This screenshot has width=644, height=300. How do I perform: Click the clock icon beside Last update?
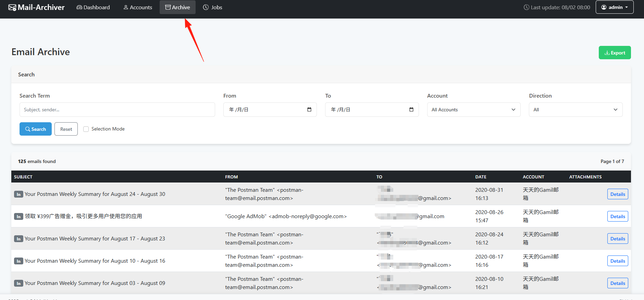click(x=527, y=7)
